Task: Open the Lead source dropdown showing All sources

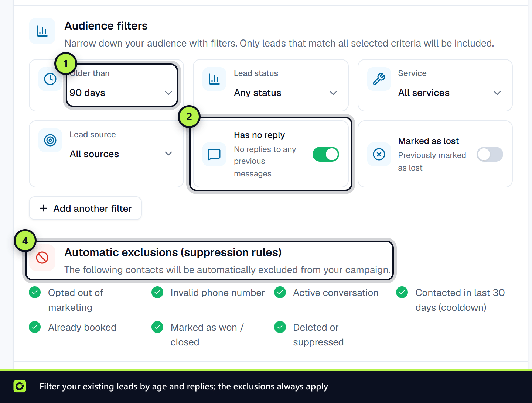Action: click(121, 154)
